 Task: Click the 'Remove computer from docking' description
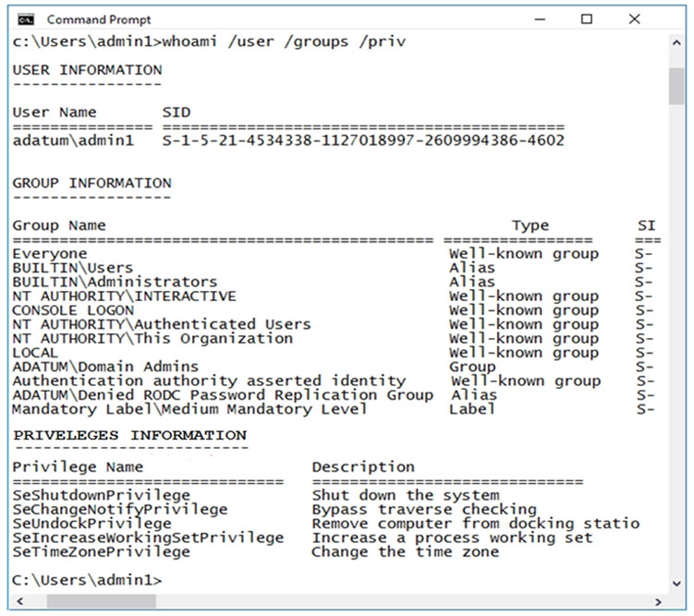(x=476, y=524)
